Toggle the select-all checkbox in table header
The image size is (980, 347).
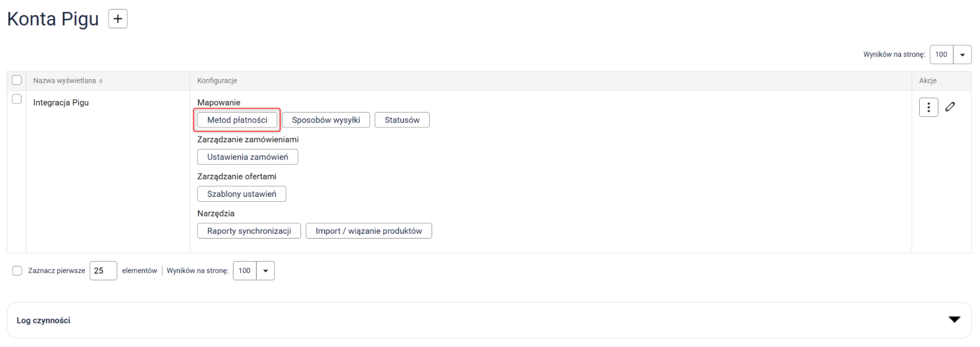tap(17, 80)
